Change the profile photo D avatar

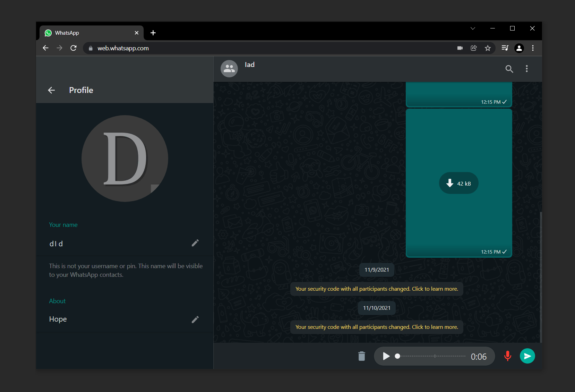coord(125,159)
